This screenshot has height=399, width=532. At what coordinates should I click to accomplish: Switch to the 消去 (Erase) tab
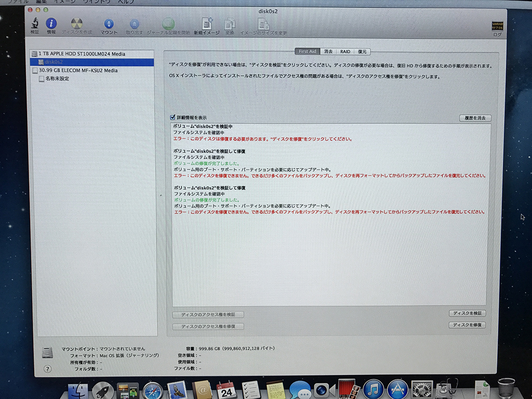point(328,51)
